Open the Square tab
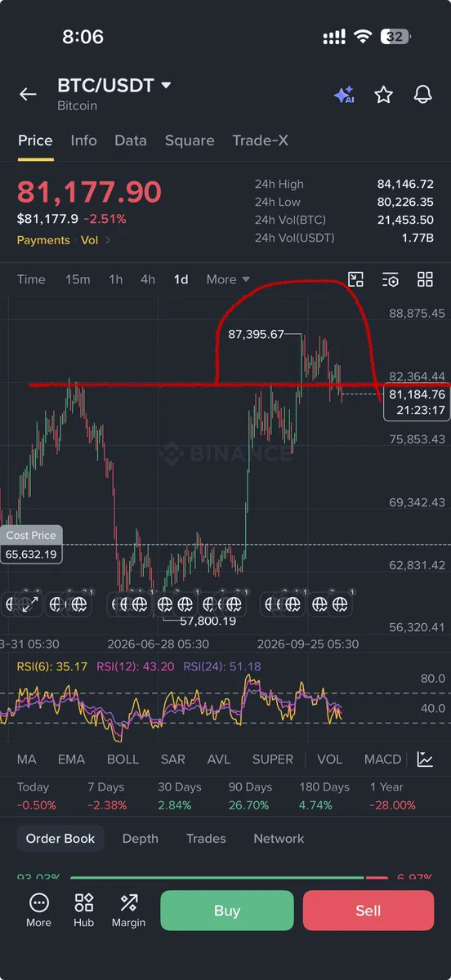The image size is (451, 980). point(190,140)
